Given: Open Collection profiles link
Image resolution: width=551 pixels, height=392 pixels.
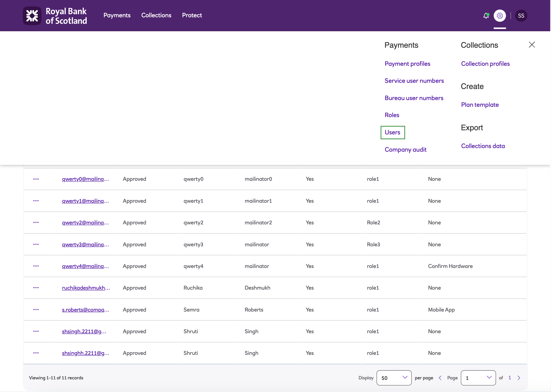Looking at the screenshot, I should [x=485, y=64].
